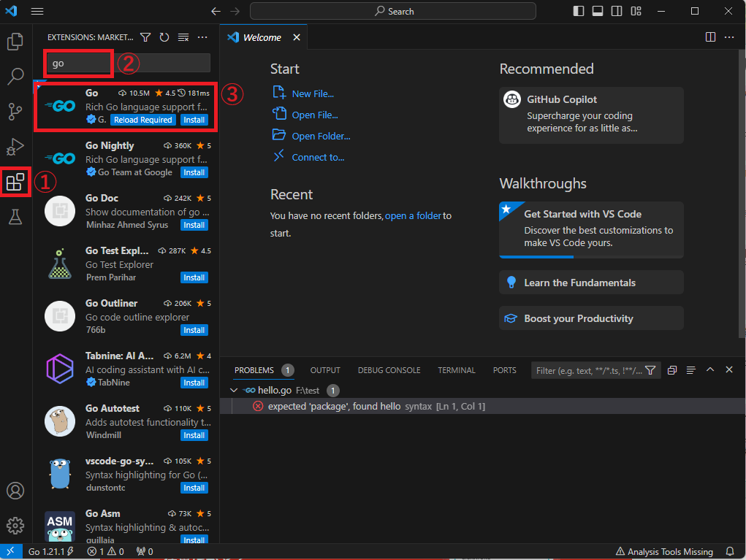This screenshot has width=746, height=560.
Task: Open the Go Asm extension icon
Action: pos(60,526)
